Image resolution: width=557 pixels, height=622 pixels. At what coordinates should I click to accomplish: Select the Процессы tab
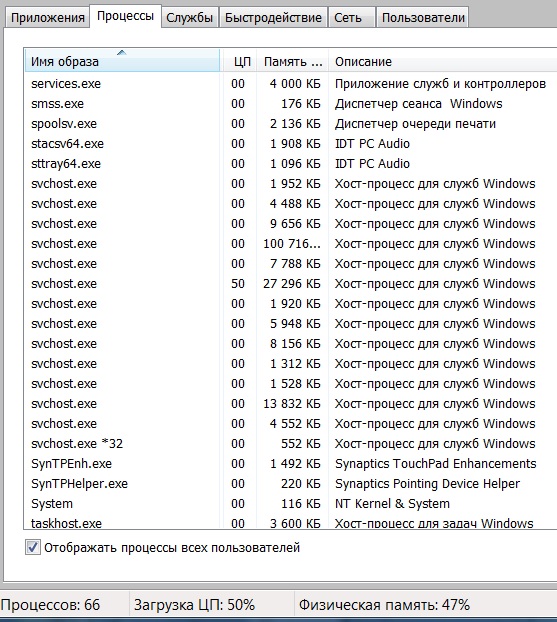[125, 16]
